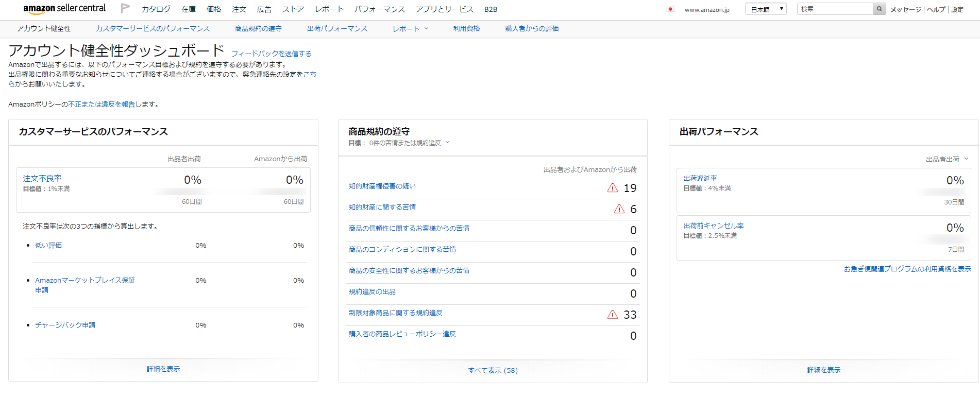
Task: Go to 購入者からの評価 tab
Action: 532,29
